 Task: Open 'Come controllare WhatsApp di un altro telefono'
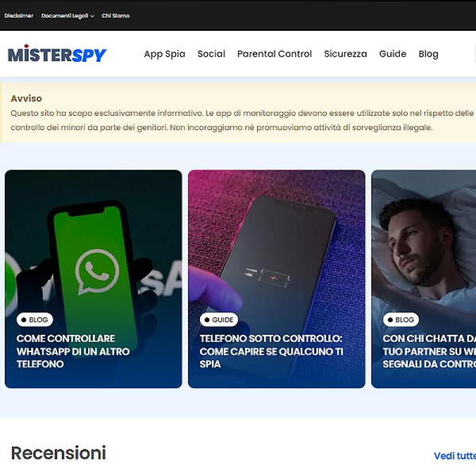coord(73,351)
